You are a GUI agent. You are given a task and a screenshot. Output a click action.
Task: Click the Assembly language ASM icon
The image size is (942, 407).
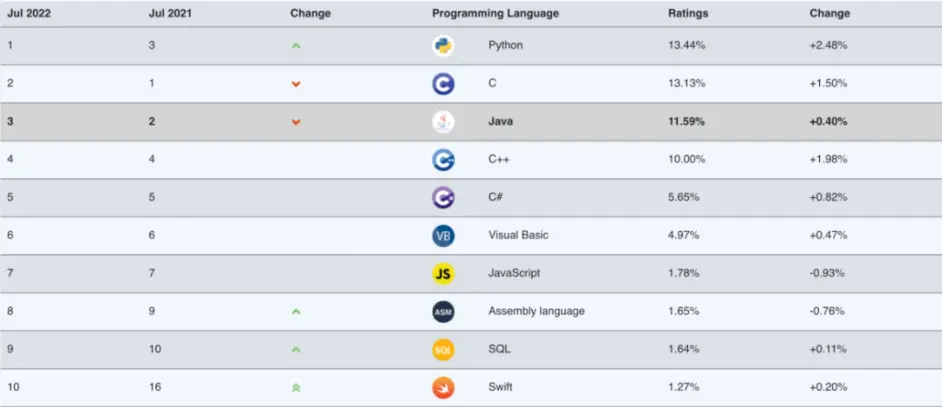point(443,312)
